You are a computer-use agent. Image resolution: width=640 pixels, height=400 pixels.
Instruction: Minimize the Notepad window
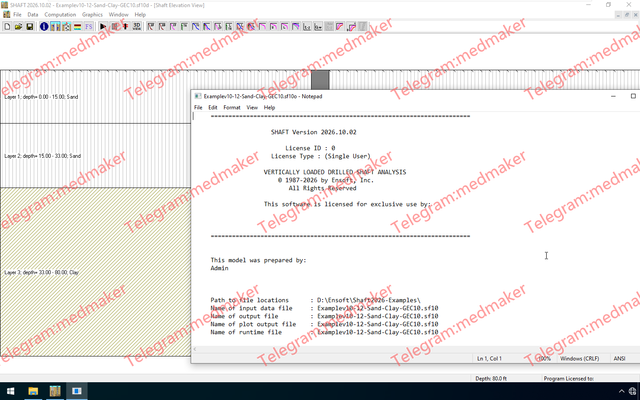[613, 96]
